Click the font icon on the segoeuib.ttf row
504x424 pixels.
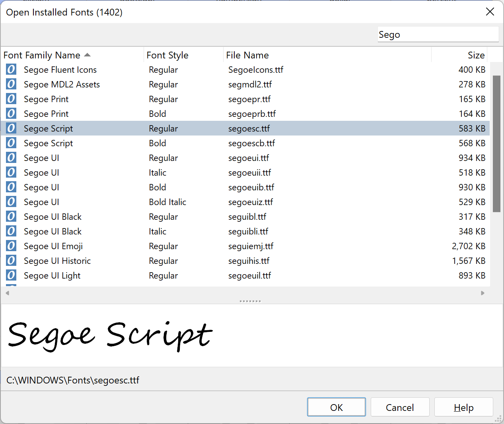click(x=11, y=187)
